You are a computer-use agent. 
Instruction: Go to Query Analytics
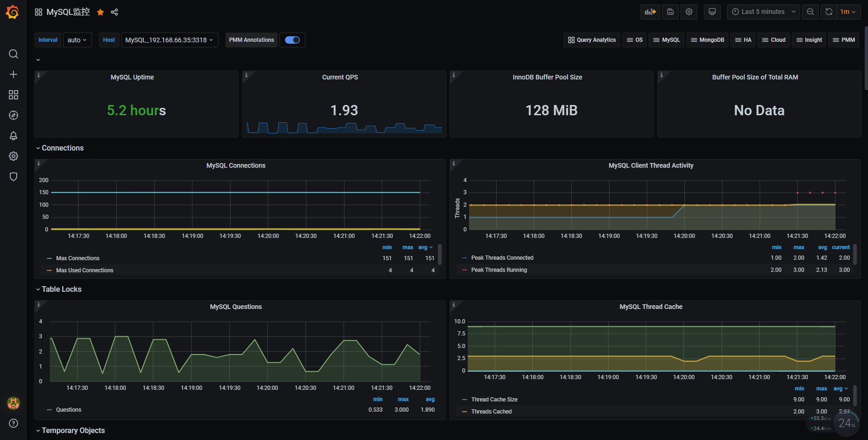(x=592, y=40)
